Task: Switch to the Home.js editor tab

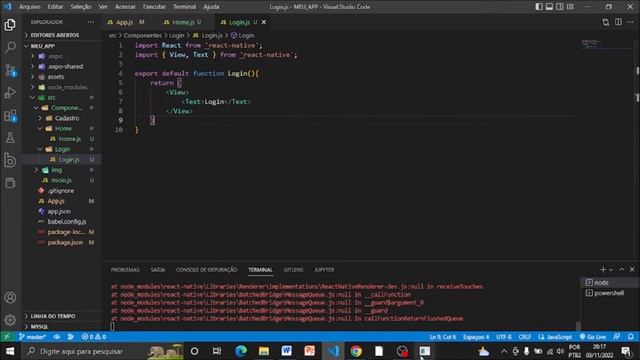Action: (x=182, y=22)
